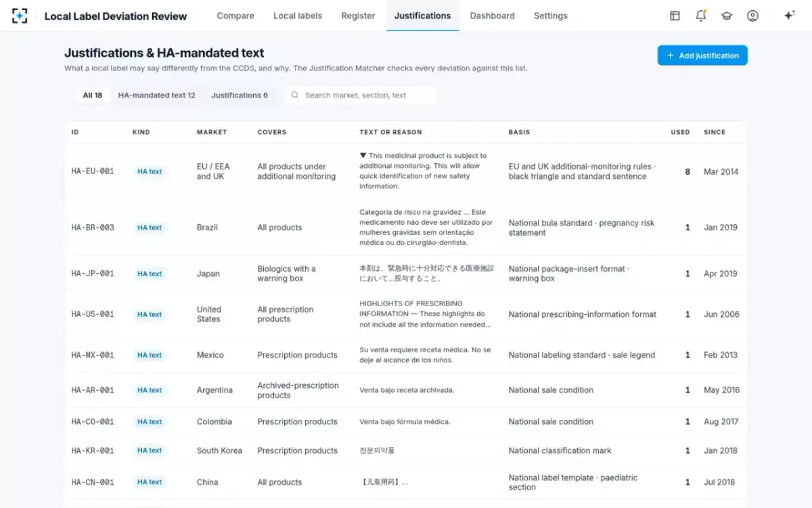Click the TEXT OR REASON column header
Screen dimensions: 812x508
coord(390,132)
